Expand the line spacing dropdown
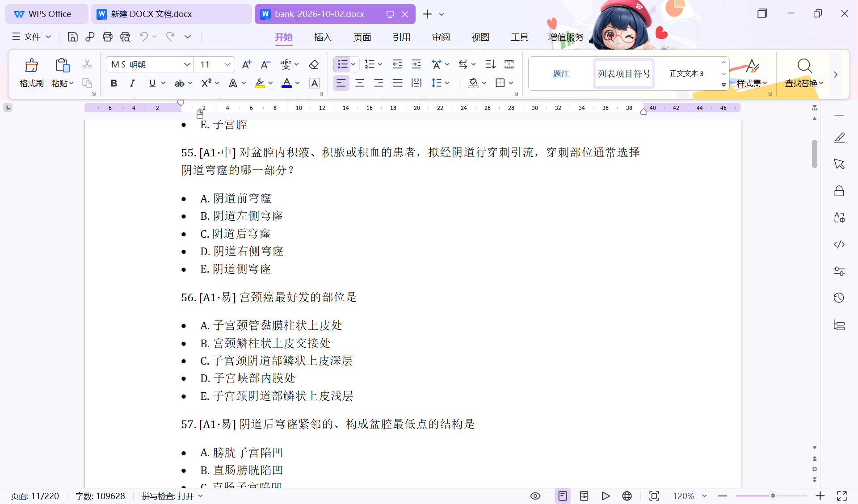The height and width of the screenshot is (504, 858). tap(447, 83)
